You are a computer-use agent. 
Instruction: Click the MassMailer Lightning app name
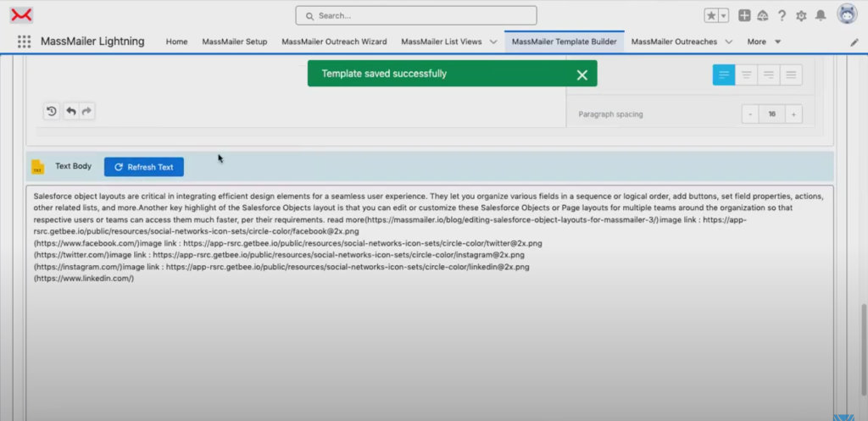[92, 42]
